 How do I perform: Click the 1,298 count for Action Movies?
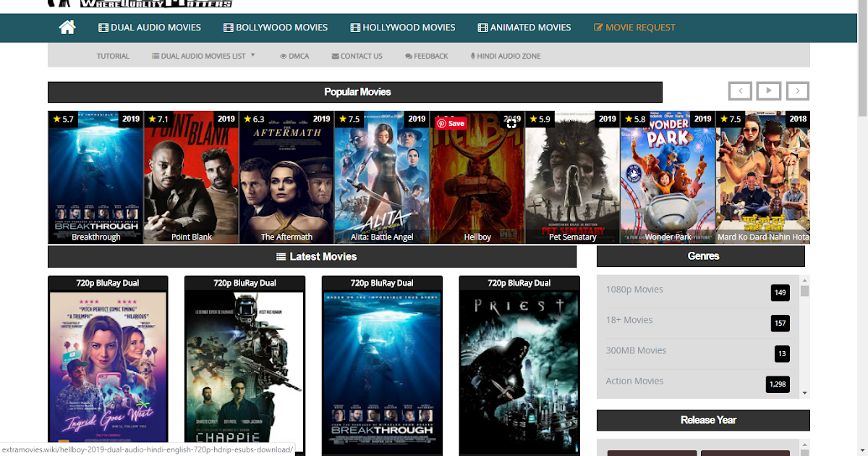[x=778, y=384]
